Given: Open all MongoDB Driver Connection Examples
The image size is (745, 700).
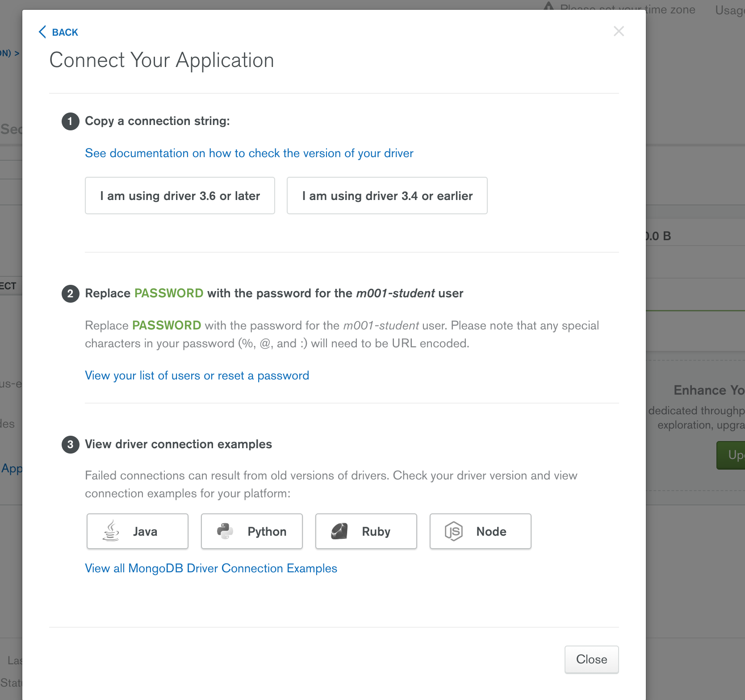Looking at the screenshot, I should click(211, 568).
